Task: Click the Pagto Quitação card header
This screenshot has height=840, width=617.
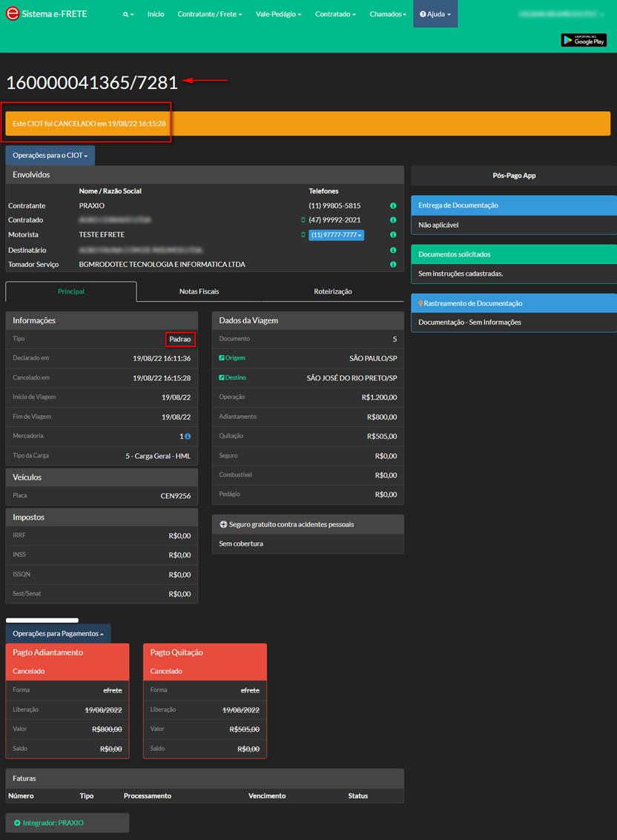Action: (x=205, y=661)
